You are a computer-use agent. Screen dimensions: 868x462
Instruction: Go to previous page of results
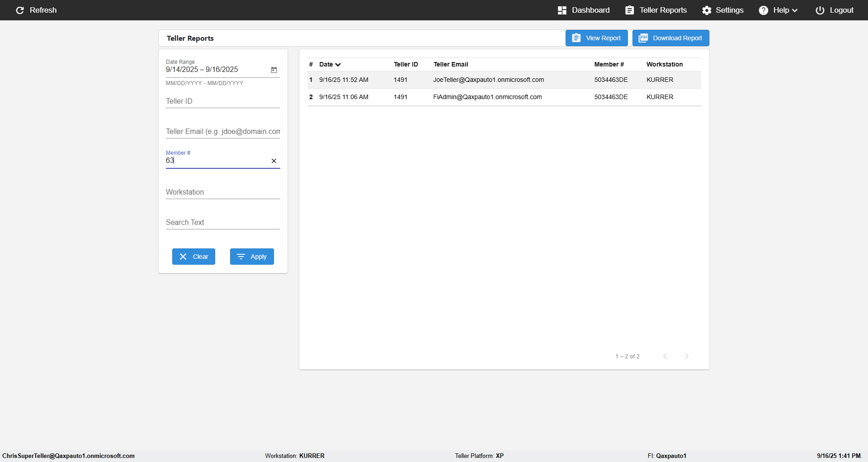pyautogui.click(x=665, y=356)
